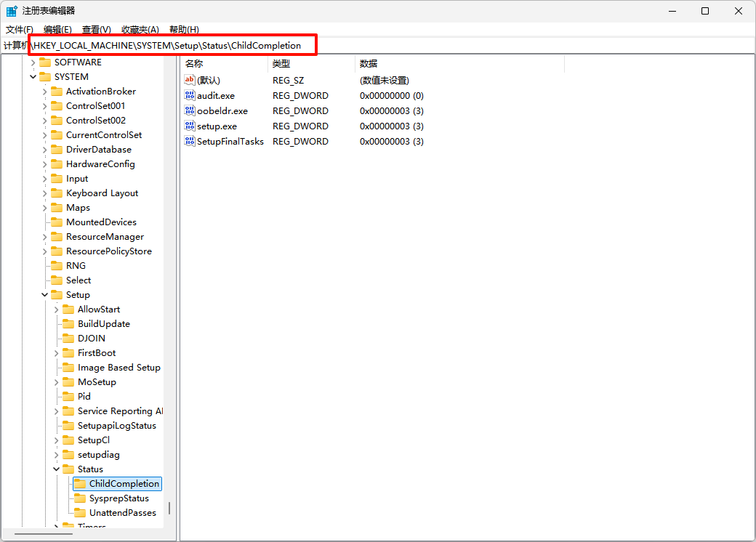Select the SetupFinalTasks value icon
Image resolution: width=756 pixels, height=542 pixels.
click(190, 142)
